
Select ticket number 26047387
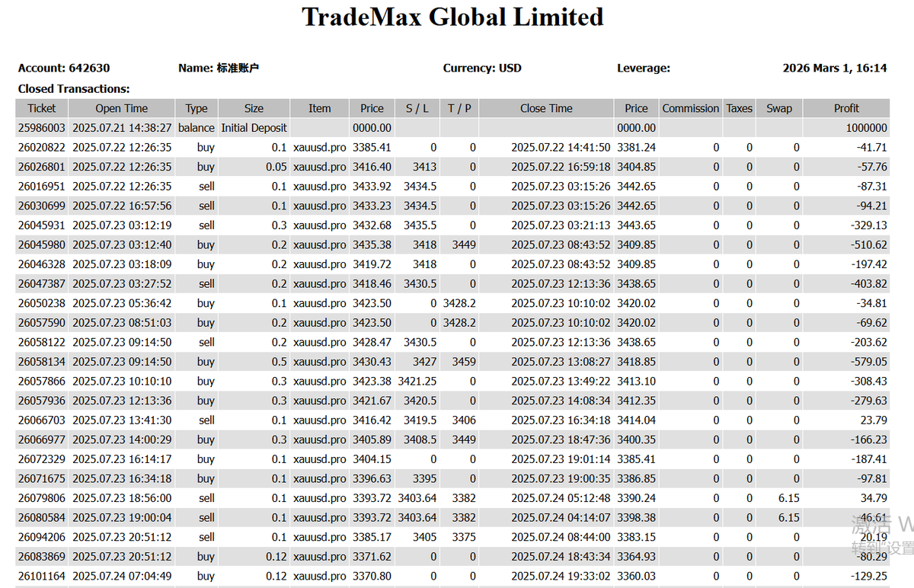tap(42, 283)
